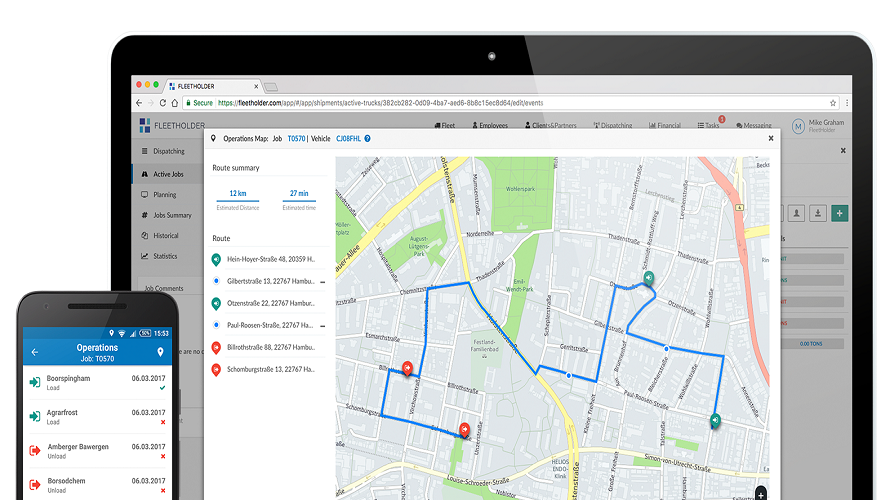
Task: Open the Fleet menu
Action: point(444,125)
